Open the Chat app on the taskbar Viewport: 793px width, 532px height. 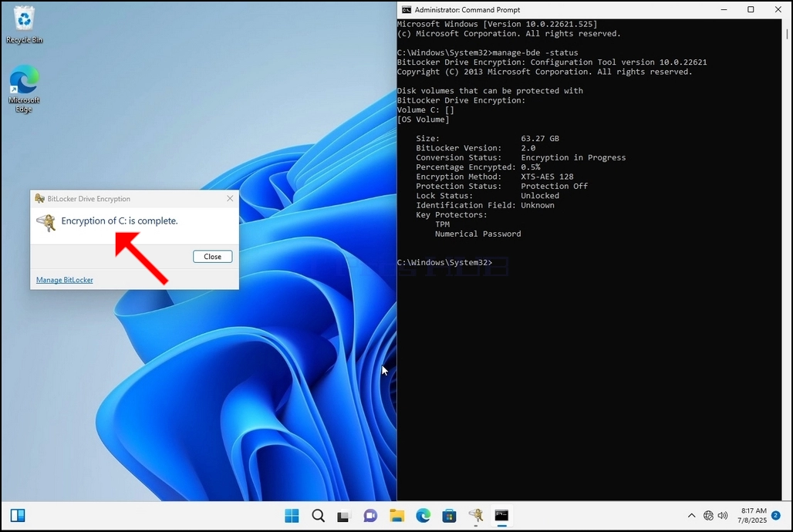click(370, 515)
